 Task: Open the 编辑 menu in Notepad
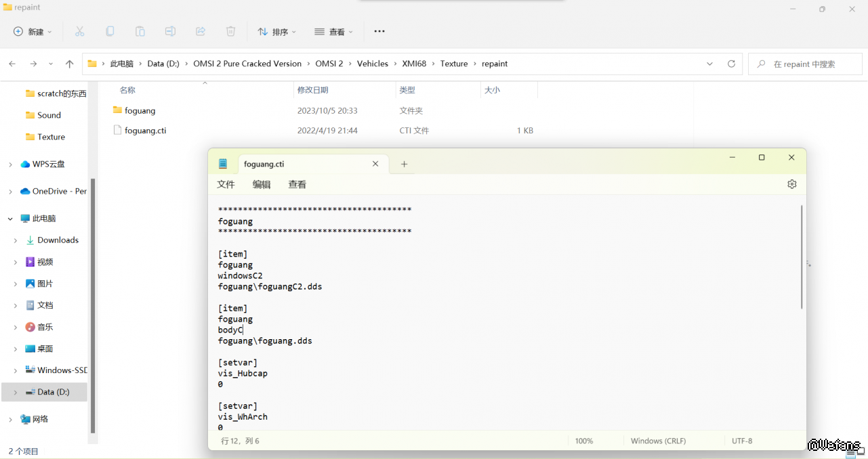coord(262,184)
